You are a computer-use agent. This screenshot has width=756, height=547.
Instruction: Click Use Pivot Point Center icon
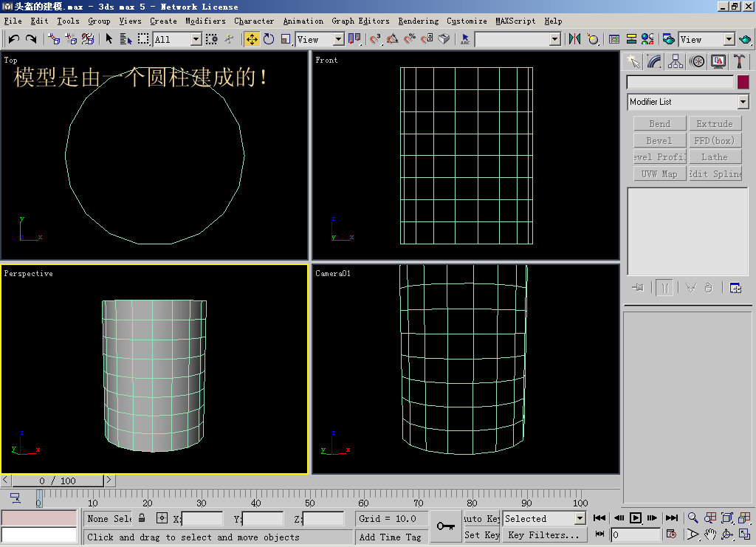pos(354,39)
